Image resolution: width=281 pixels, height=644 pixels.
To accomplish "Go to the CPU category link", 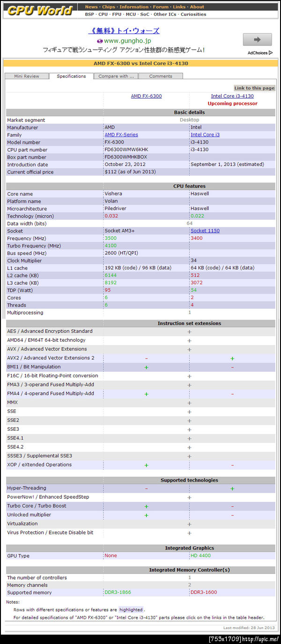I will 103,14.
